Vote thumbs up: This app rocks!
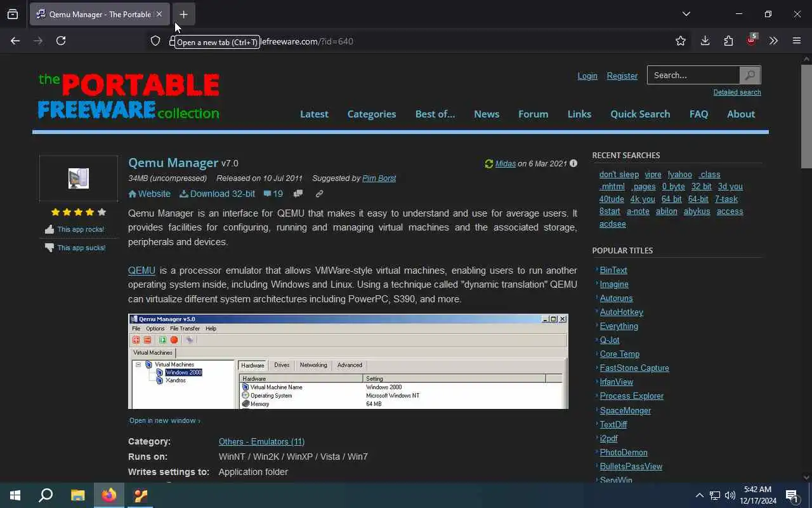The image size is (812, 508). point(74,229)
